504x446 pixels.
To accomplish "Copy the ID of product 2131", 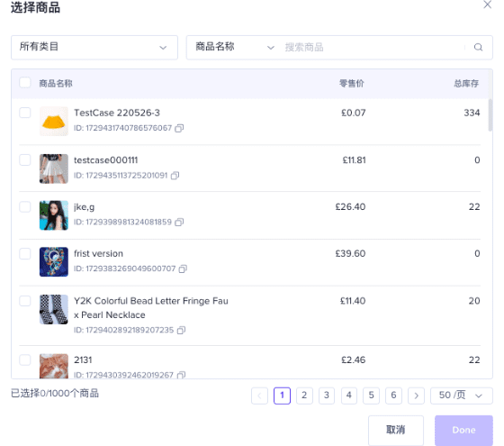I will [x=181, y=375].
